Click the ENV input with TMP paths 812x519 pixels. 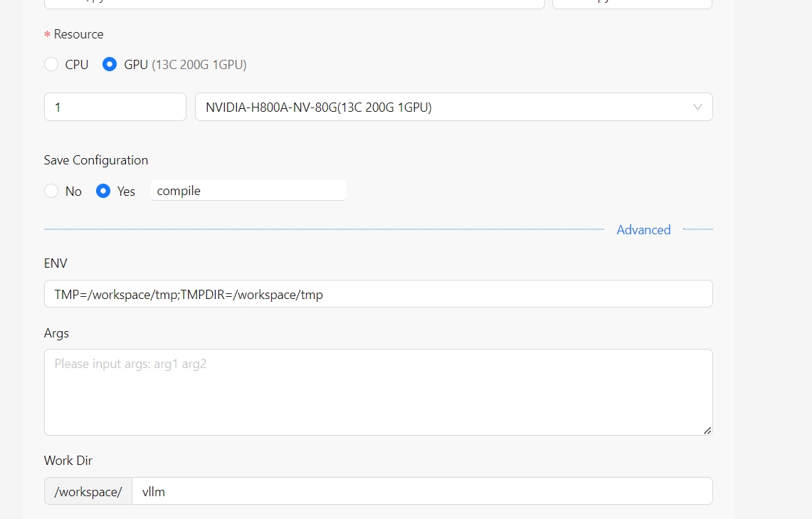tap(378, 294)
